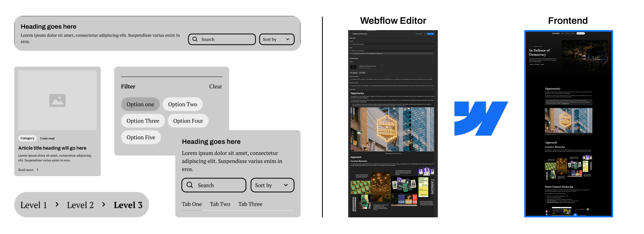The width and height of the screenshot is (644, 234).
Task: Click the "5 min read" label
Action: click(x=47, y=138)
